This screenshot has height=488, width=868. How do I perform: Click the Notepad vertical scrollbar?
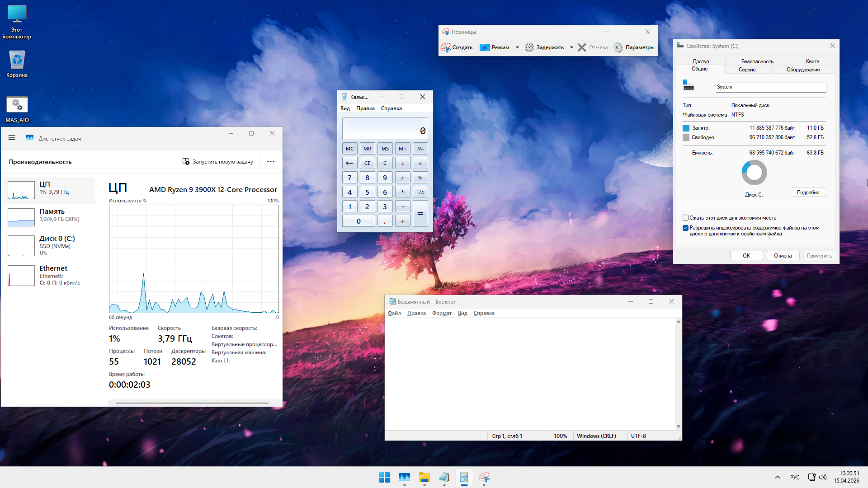[x=678, y=373]
